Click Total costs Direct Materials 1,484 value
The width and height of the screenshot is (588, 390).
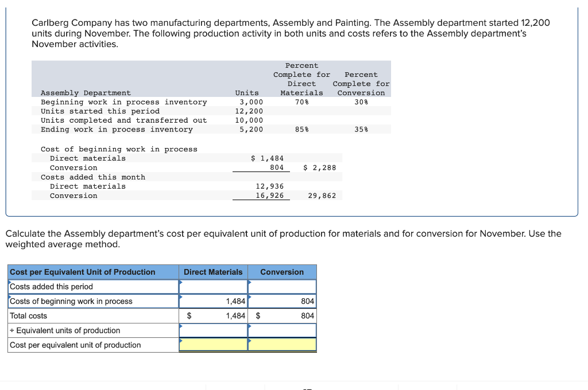click(x=235, y=316)
